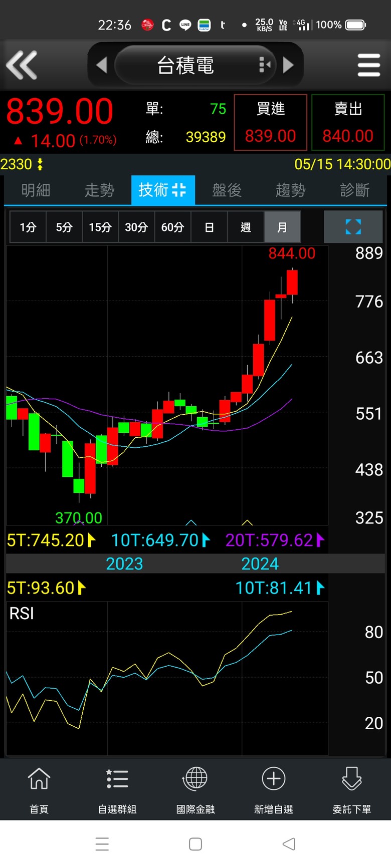
Task: Go to previous stock with left arrow
Action: click(102, 65)
